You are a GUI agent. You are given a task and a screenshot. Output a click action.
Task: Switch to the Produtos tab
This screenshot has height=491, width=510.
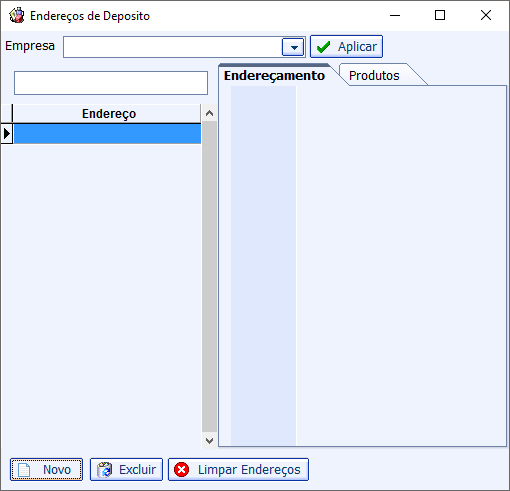point(374,75)
